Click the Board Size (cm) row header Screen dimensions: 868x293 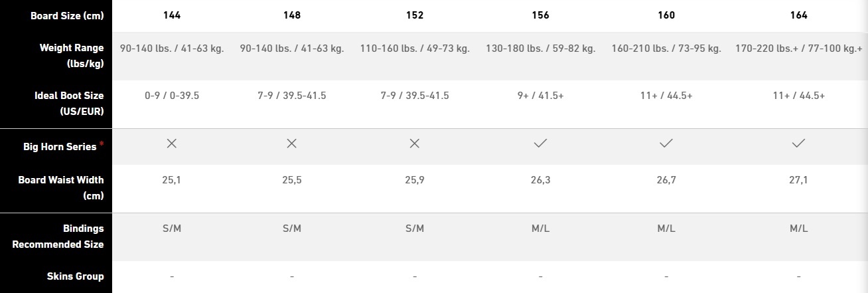pos(67,15)
